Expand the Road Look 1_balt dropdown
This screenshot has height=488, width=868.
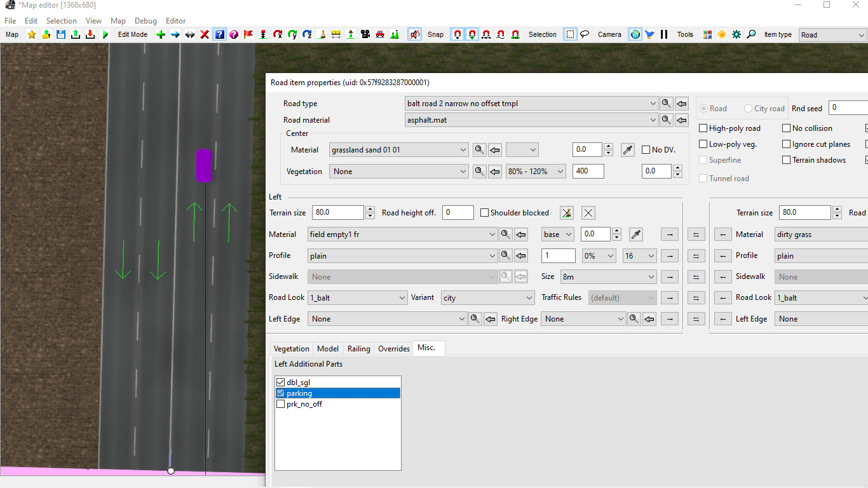tap(358, 298)
